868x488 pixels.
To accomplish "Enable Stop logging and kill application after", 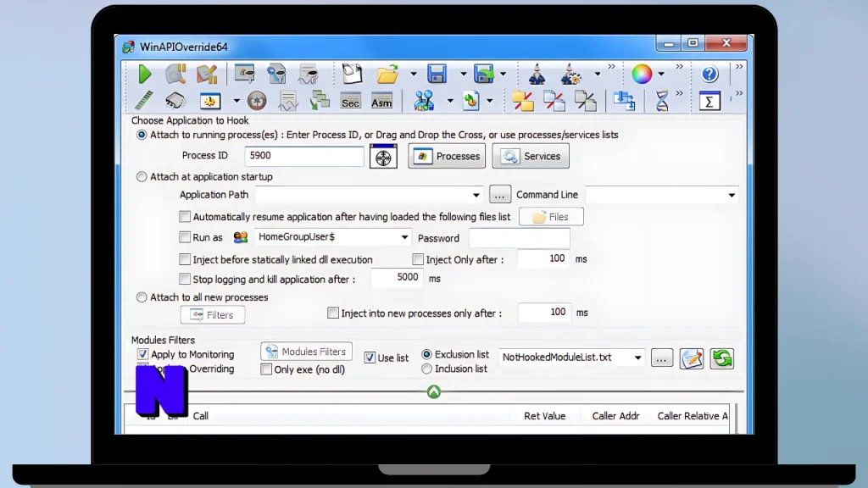I will point(185,279).
